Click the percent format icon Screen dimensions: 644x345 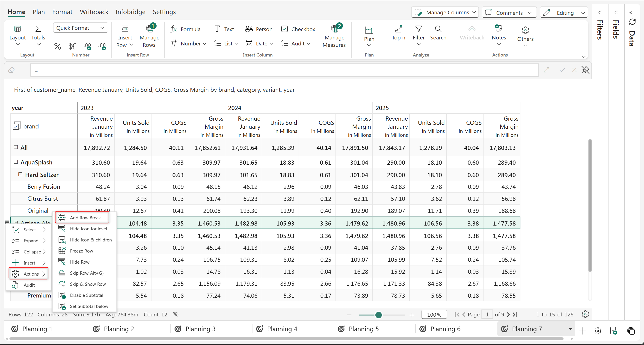57,46
